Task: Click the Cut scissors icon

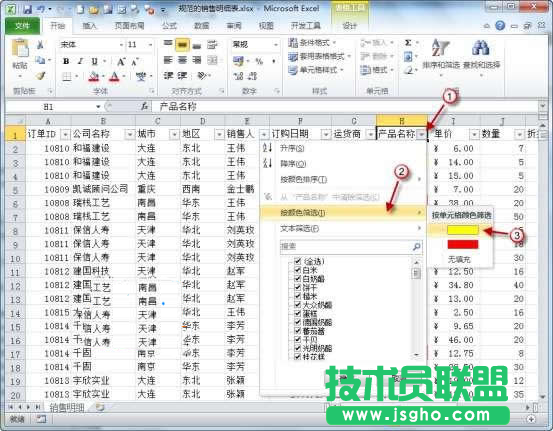Action: pos(40,45)
